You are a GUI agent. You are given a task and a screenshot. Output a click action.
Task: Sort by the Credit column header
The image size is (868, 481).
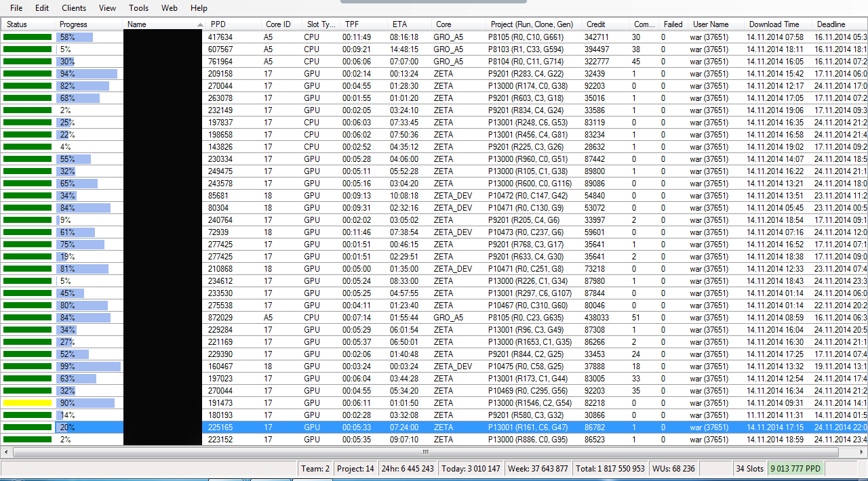click(x=606, y=24)
